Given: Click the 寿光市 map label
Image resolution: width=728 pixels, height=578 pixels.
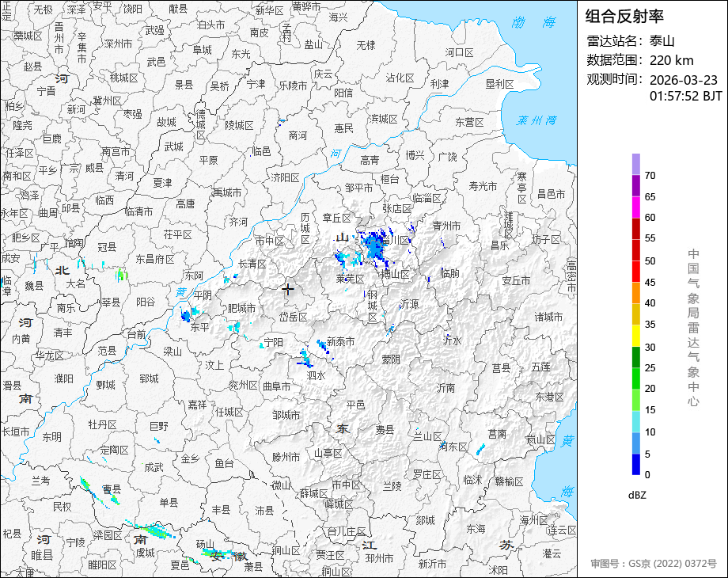Looking at the screenshot, I should click(483, 186).
